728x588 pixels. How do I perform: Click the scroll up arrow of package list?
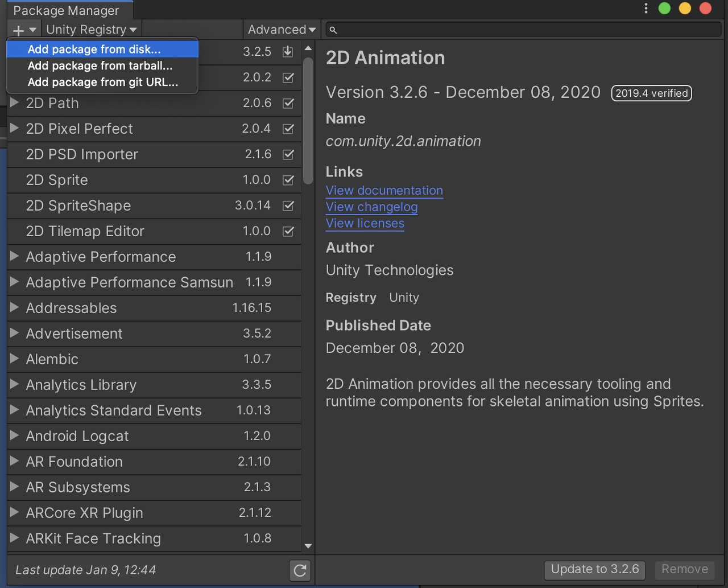pos(308,48)
